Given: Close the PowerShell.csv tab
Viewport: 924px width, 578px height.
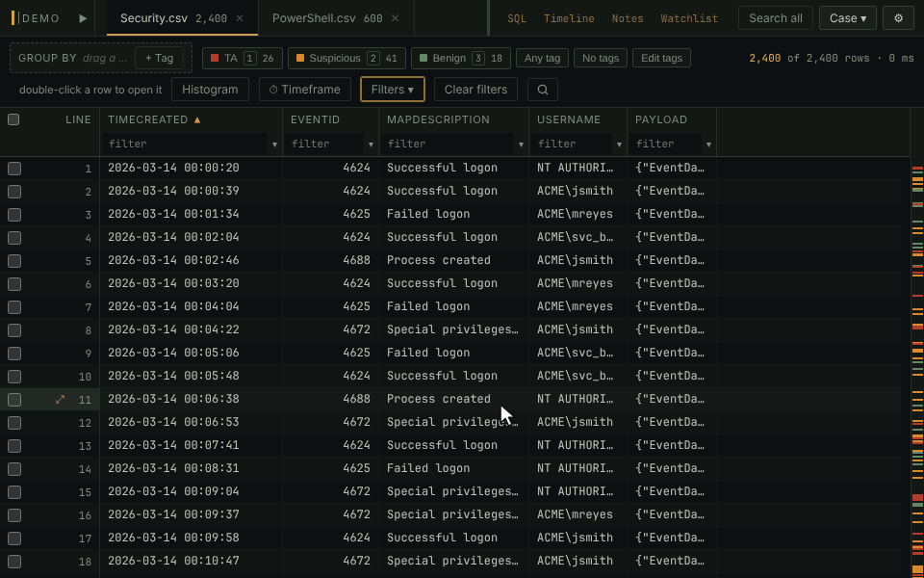Looking at the screenshot, I should point(396,18).
